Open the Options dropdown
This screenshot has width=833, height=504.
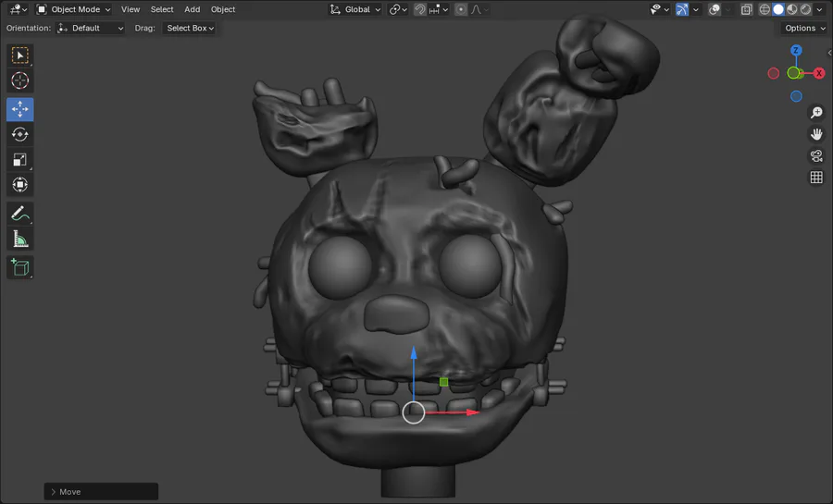coord(803,28)
